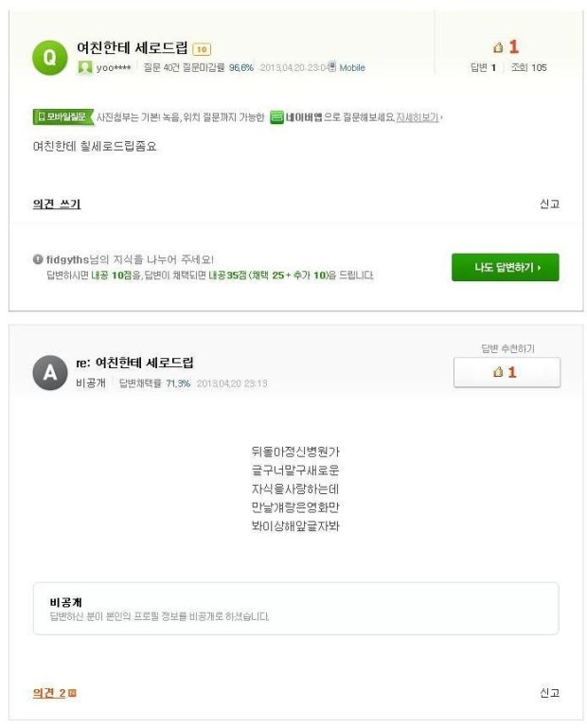Click the 나도 답변하기 button
587x728 pixels.
[x=506, y=267]
